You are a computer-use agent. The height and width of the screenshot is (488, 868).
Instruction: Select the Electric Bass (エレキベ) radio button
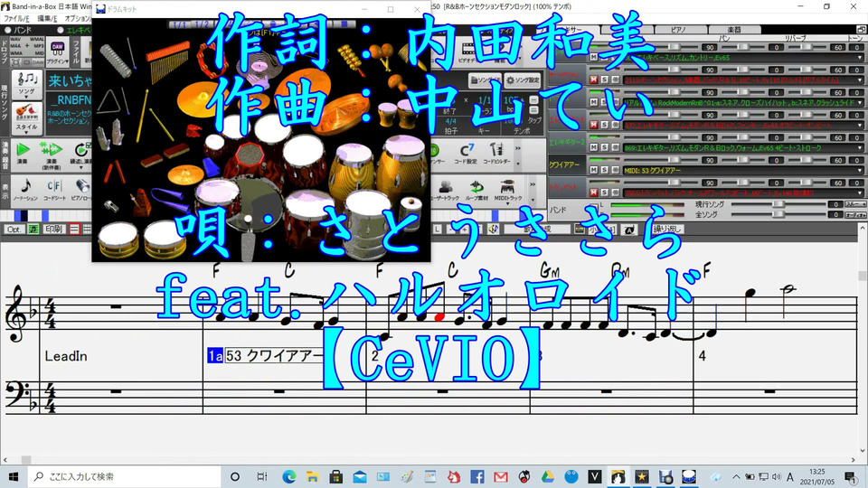pos(61,30)
